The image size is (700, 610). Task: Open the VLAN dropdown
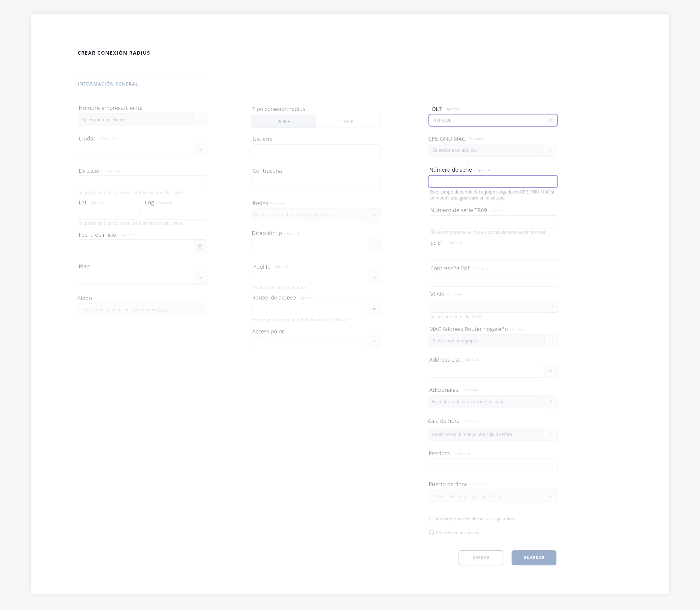552,306
